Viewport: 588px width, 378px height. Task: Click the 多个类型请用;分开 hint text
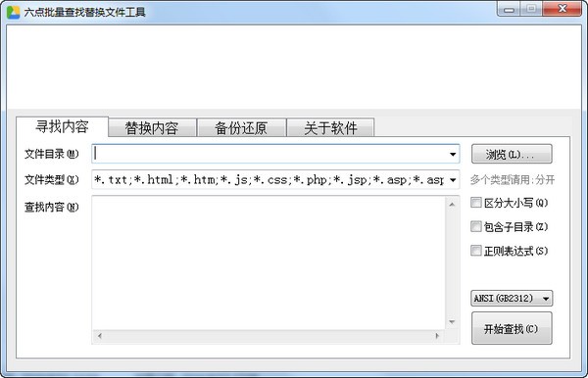(x=513, y=180)
